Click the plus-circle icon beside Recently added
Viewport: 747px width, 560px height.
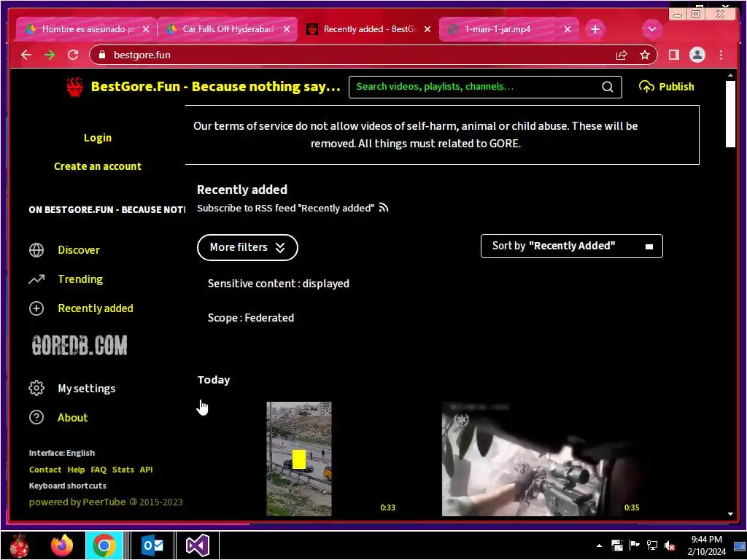(x=36, y=308)
